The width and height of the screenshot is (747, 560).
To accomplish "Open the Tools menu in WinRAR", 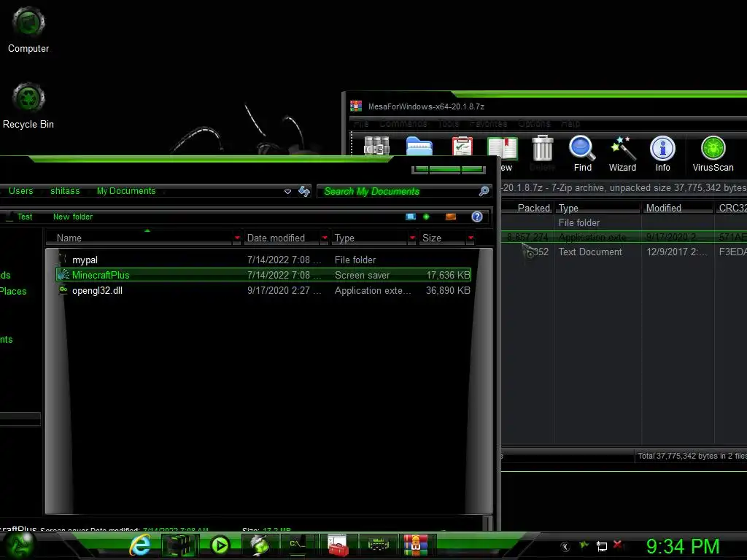I will pos(449,124).
